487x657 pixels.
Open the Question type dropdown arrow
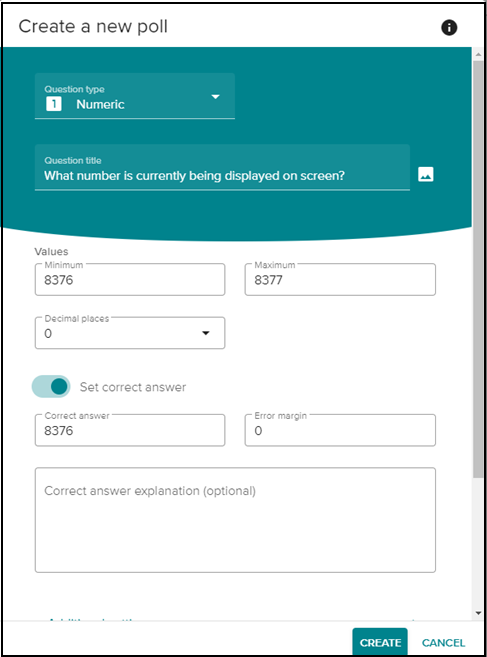215,97
